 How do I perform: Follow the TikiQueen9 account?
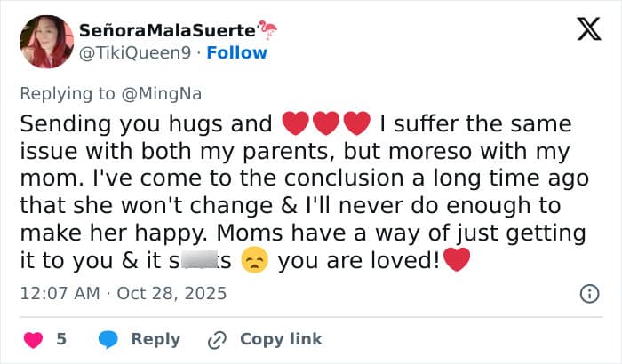point(237,52)
